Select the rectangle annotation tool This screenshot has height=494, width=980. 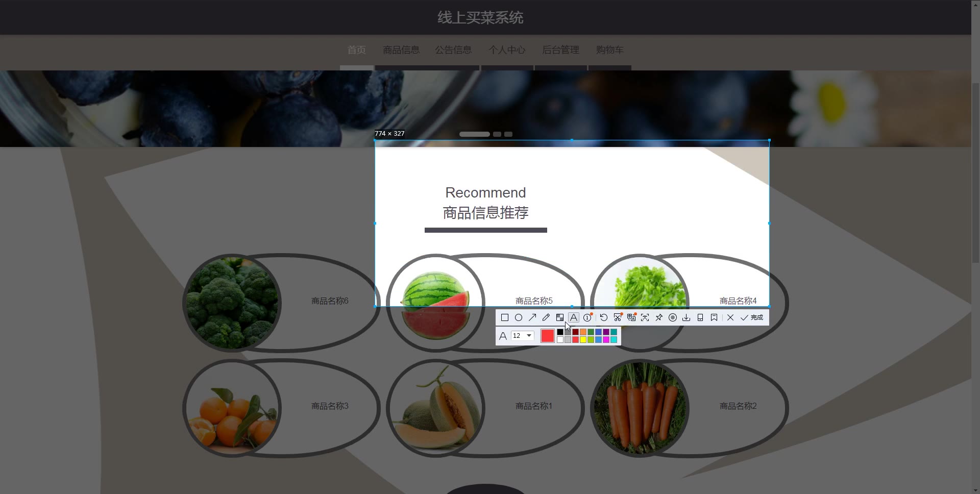point(505,317)
